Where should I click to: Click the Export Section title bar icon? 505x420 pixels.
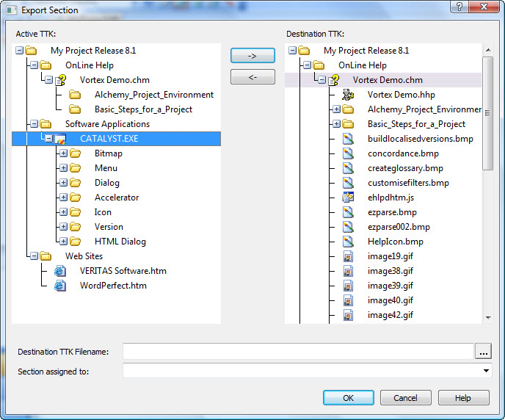[x=12, y=10]
